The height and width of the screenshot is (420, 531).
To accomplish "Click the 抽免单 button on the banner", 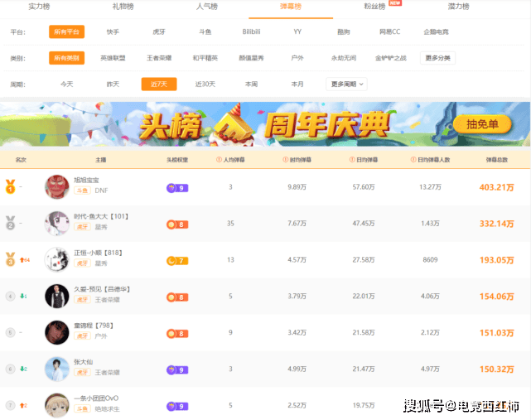I will [x=482, y=124].
